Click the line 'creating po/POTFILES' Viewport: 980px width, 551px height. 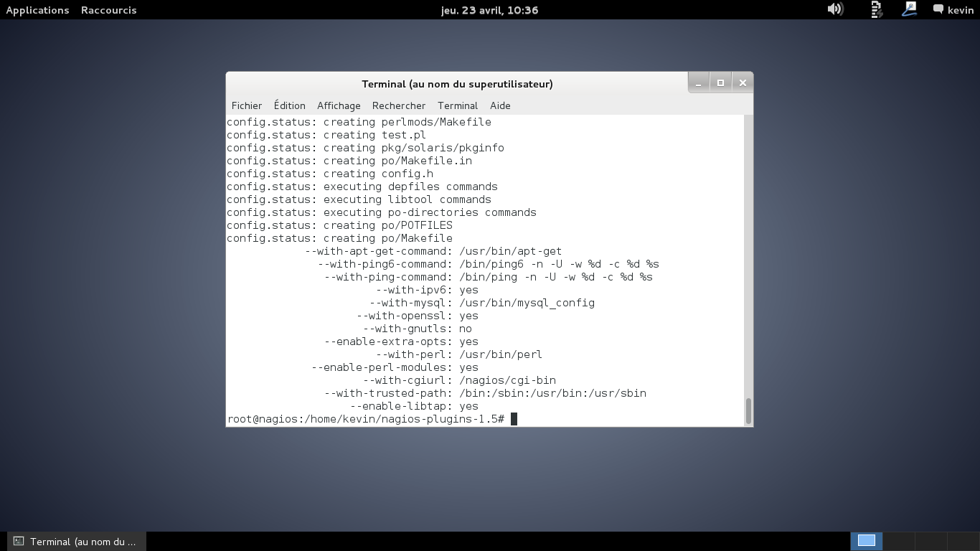click(x=340, y=225)
